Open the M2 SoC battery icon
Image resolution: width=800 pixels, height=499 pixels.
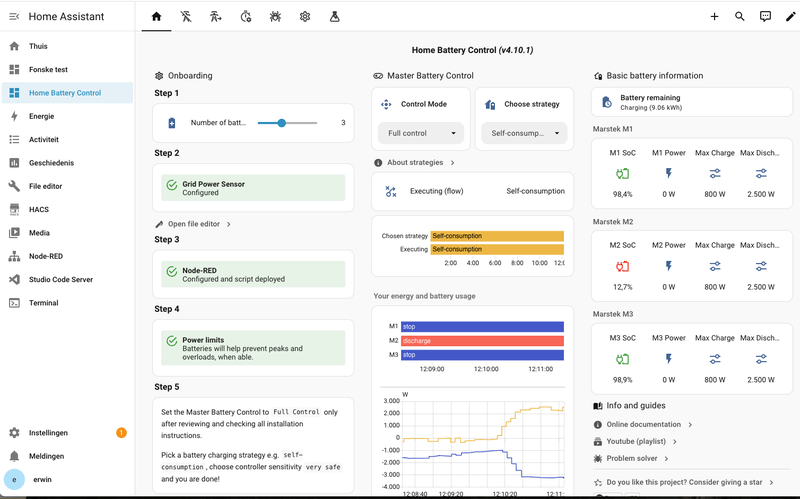(x=622, y=266)
